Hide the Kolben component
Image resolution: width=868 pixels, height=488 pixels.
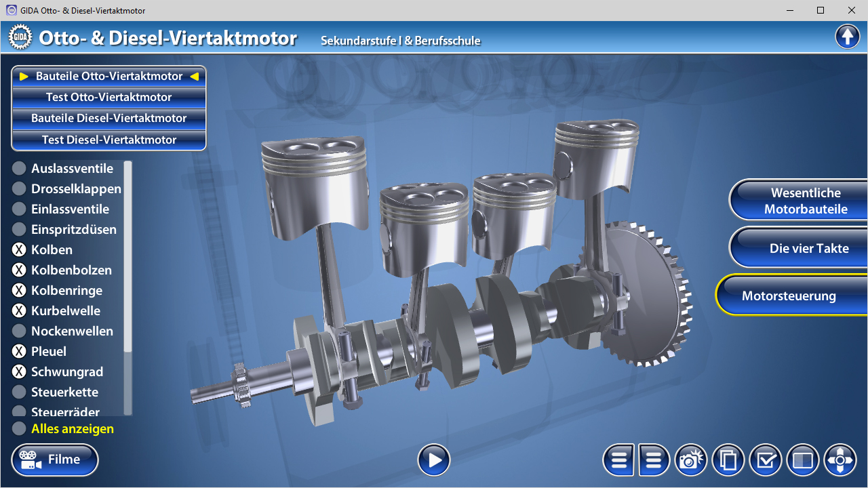click(19, 250)
